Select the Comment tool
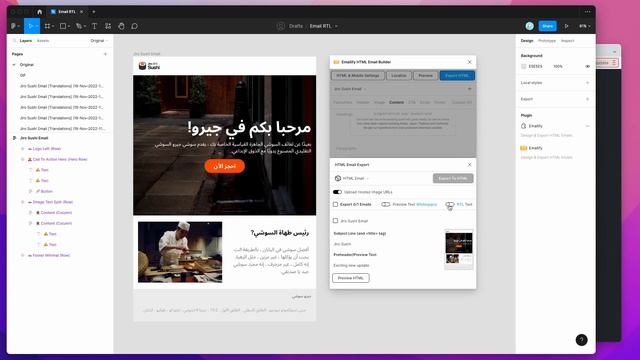Viewport: 640px width, 360px height. pos(134,26)
